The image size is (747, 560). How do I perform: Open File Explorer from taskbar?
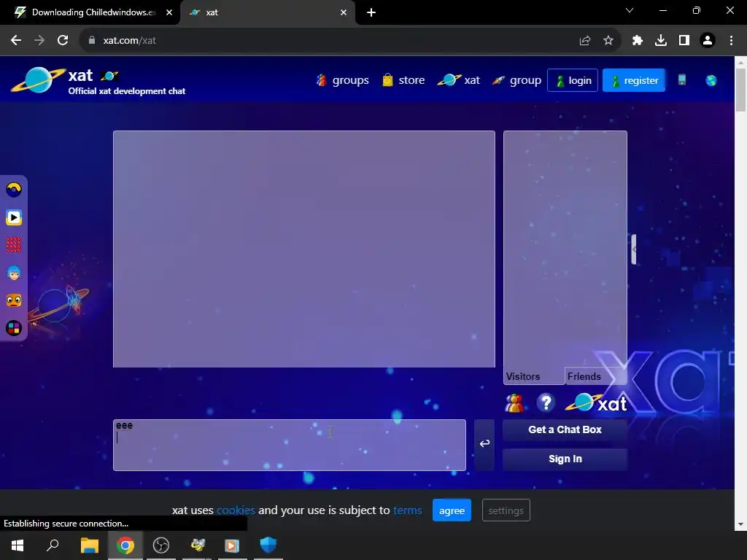(89, 545)
